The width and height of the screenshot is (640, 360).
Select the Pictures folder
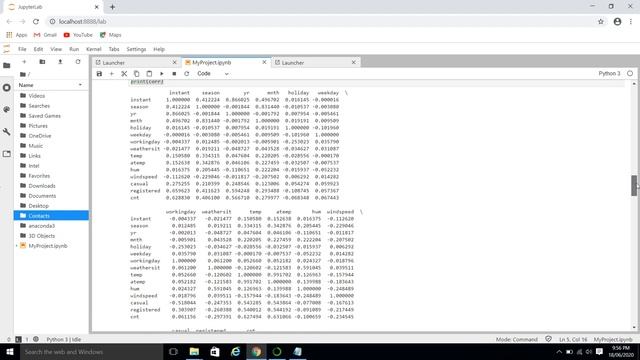(x=51, y=126)
